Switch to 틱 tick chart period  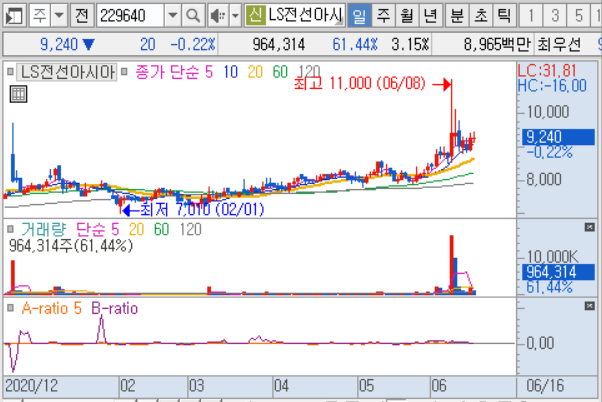click(x=504, y=16)
